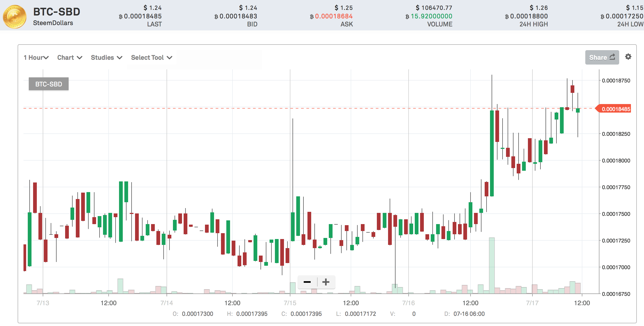This screenshot has height=326, width=644.
Task: Click the BTC-SBD chart legend label
Action: click(x=49, y=84)
